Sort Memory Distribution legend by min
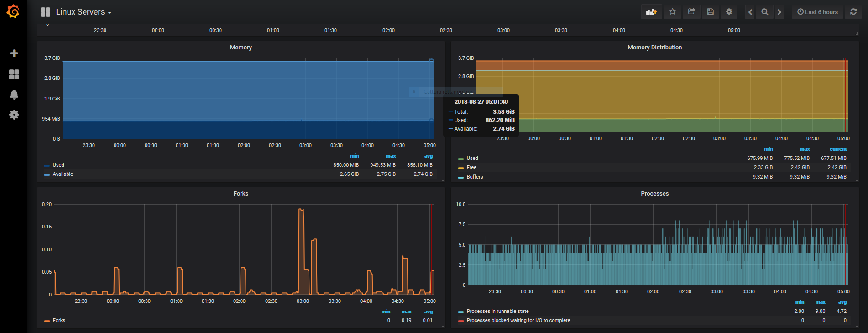This screenshot has width=868, height=333. [x=769, y=149]
